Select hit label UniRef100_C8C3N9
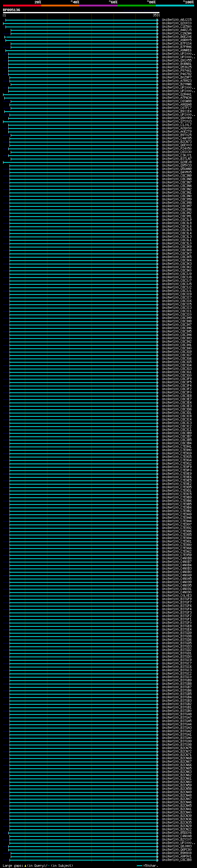Image resolution: width=197 pixels, height=868 pixels. coord(177,176)
